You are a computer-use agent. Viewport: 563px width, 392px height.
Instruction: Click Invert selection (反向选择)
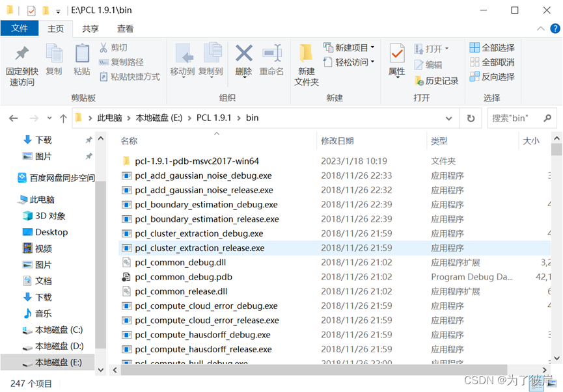[x=492, y=77]
